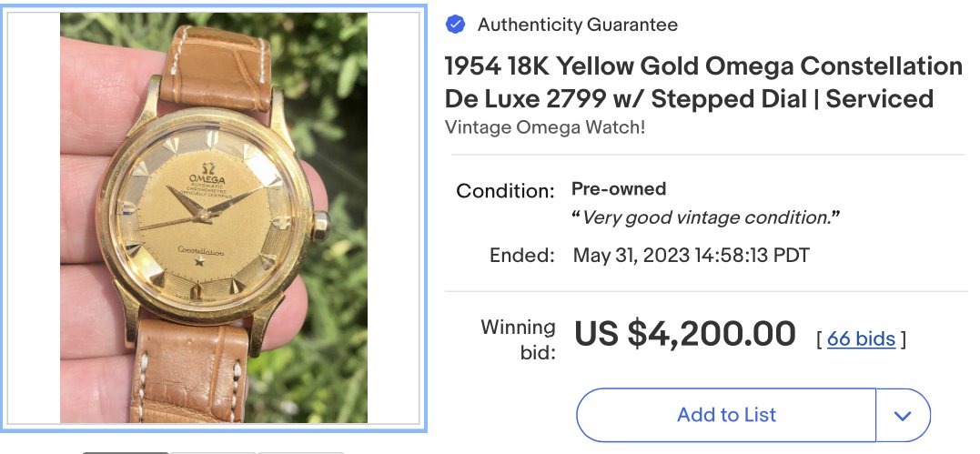This screenshot has height=454, width=980.
Task: Click the blue Authenticity Guarantee checkmark badge
Action: (455, 25)
